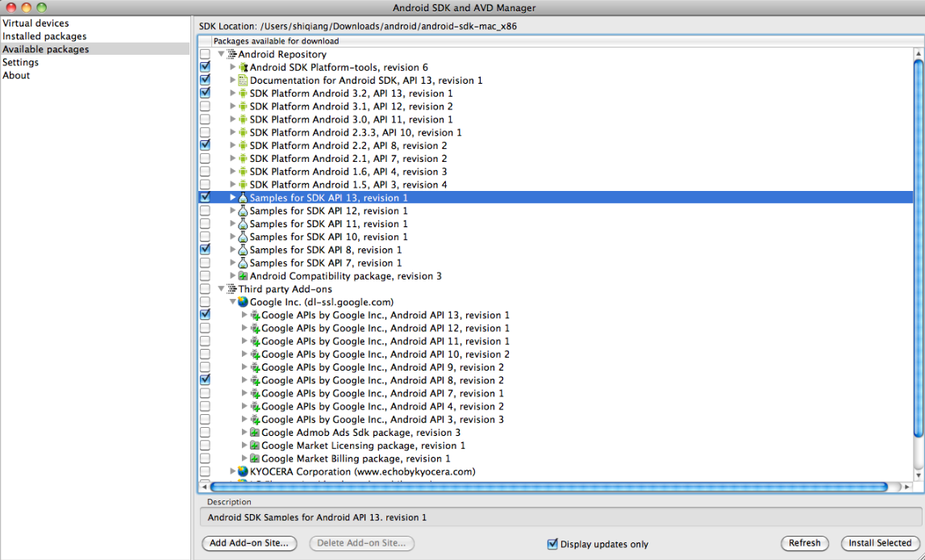The width and height of the screenshot is (925, 560).
Task: Click the Install Selected button
Action: (880, 543)
